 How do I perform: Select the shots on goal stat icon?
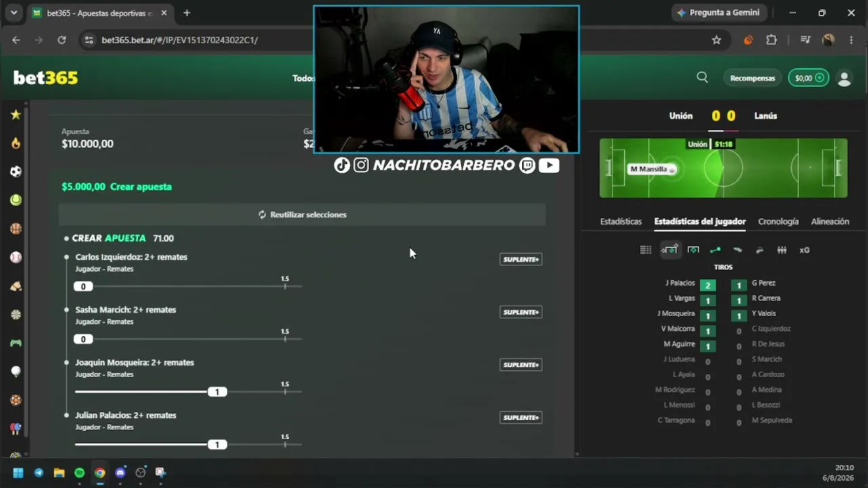[693, 250]
